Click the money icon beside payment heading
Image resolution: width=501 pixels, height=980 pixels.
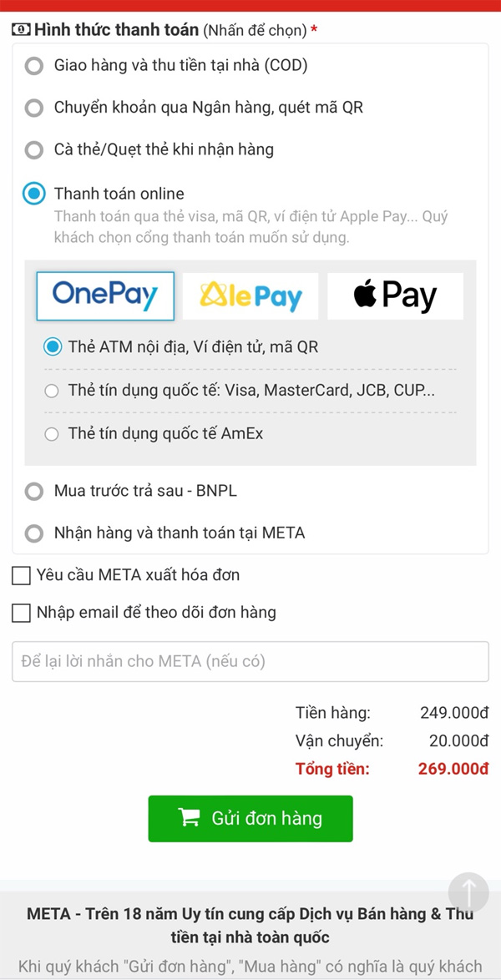coord(21,30)
